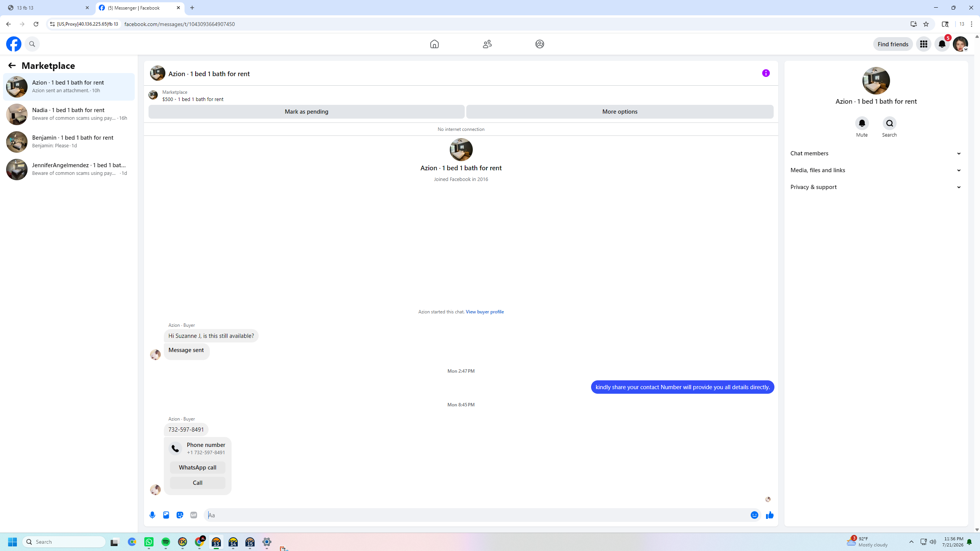
Task: Click the Find friends button
Action: tap(893, 44)
